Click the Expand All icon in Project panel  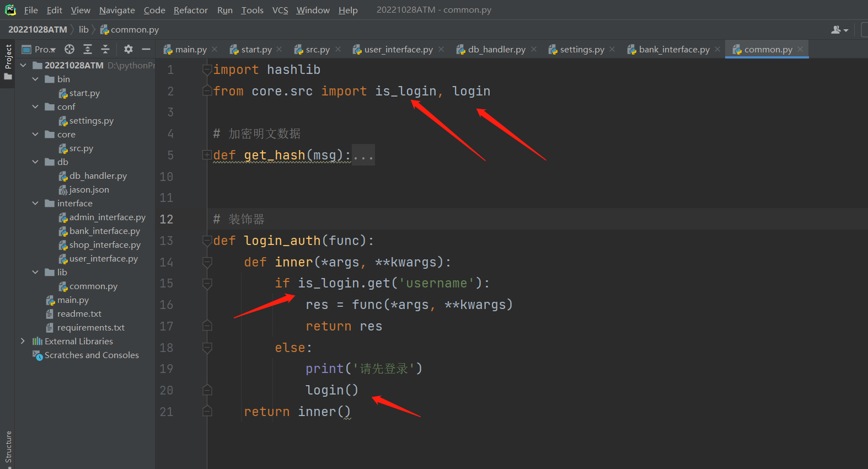(88, 49)
